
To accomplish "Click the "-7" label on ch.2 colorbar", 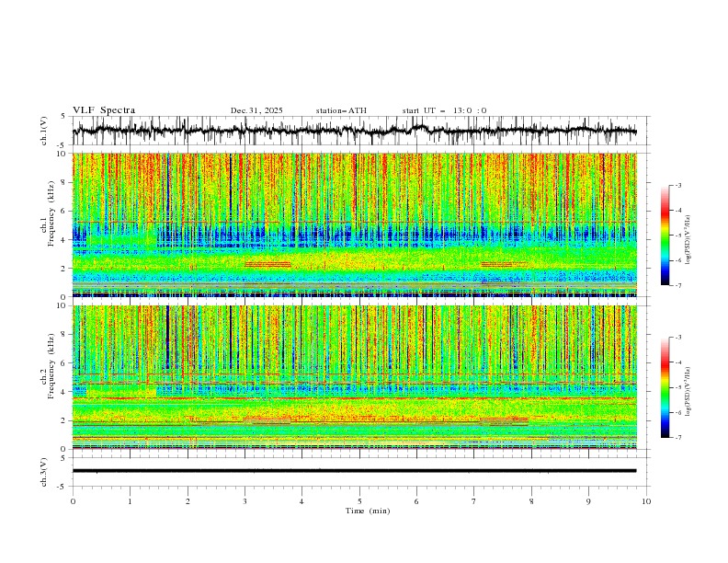I will [677, 438].
